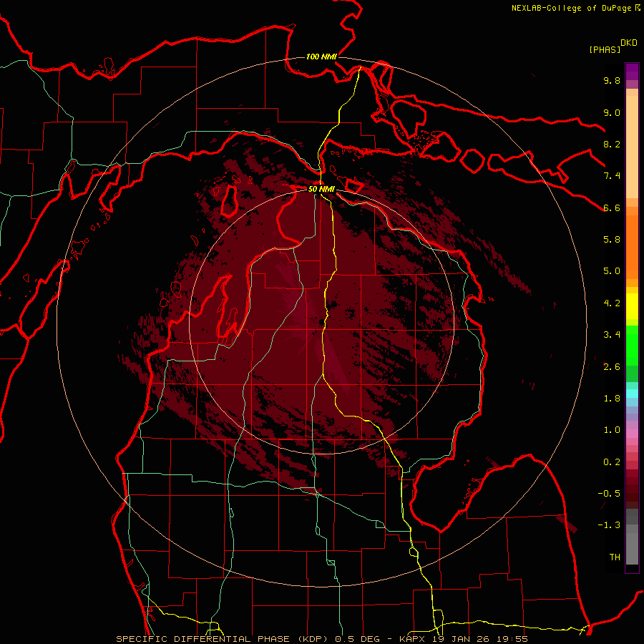
Task: Pick the purple band atop the color bar
Action: click(x=632, y=72)
